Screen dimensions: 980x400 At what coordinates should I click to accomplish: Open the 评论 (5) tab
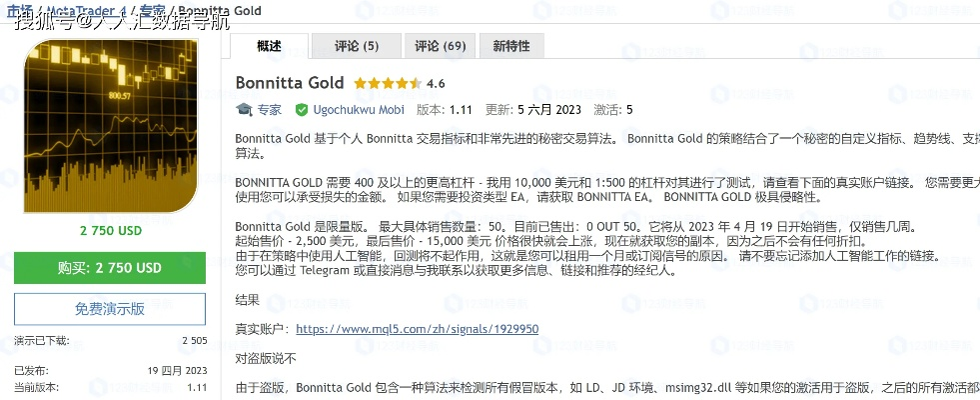click(357, 46)
